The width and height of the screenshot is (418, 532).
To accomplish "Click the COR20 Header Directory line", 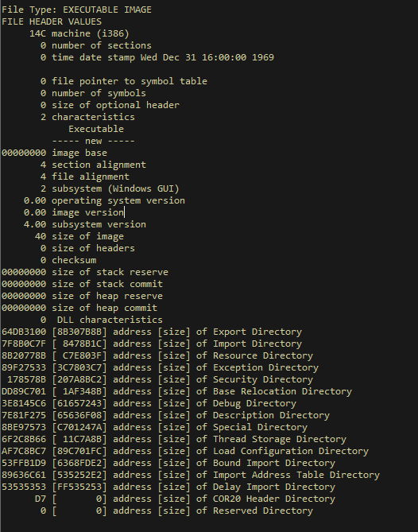I will click(185, 499).
